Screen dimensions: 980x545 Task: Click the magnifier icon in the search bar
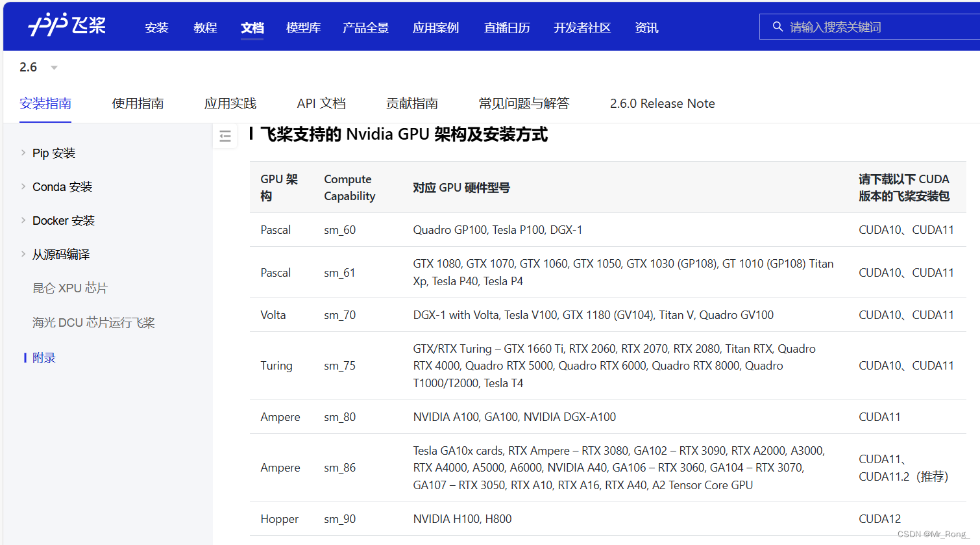coord(778,26)
